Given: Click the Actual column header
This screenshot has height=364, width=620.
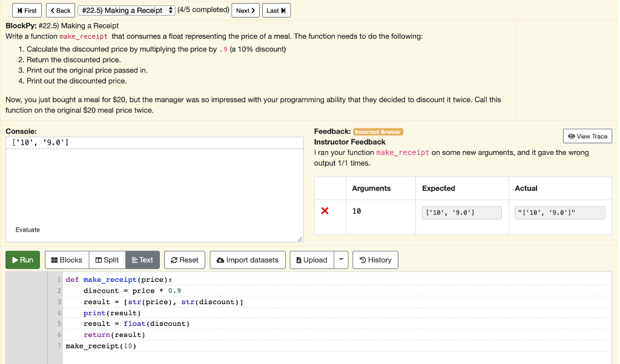Looking at the screenshot, I should tap(526, 188).
